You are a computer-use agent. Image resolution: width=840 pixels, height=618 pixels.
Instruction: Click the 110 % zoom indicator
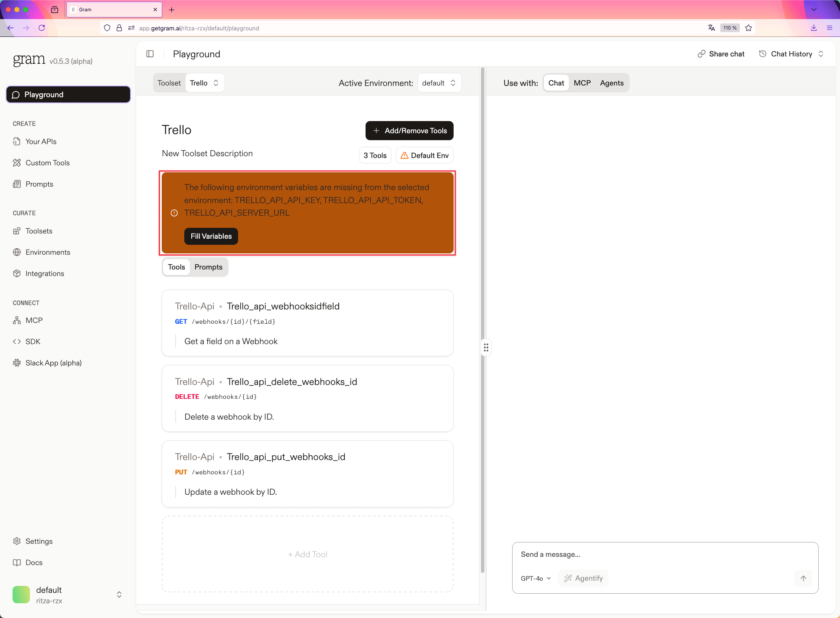730,28
